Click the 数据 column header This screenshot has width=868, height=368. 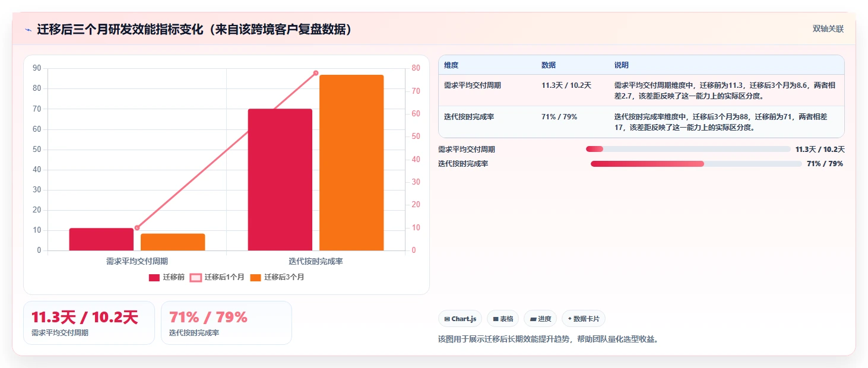click(549, 65)
